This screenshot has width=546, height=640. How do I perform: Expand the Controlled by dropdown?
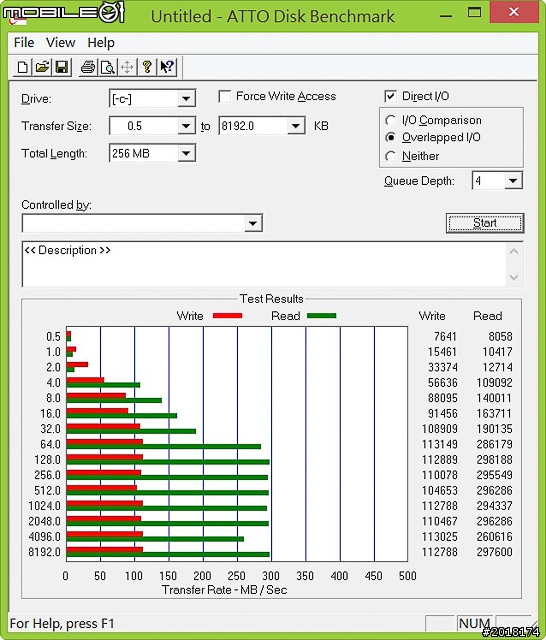point(253,223)
